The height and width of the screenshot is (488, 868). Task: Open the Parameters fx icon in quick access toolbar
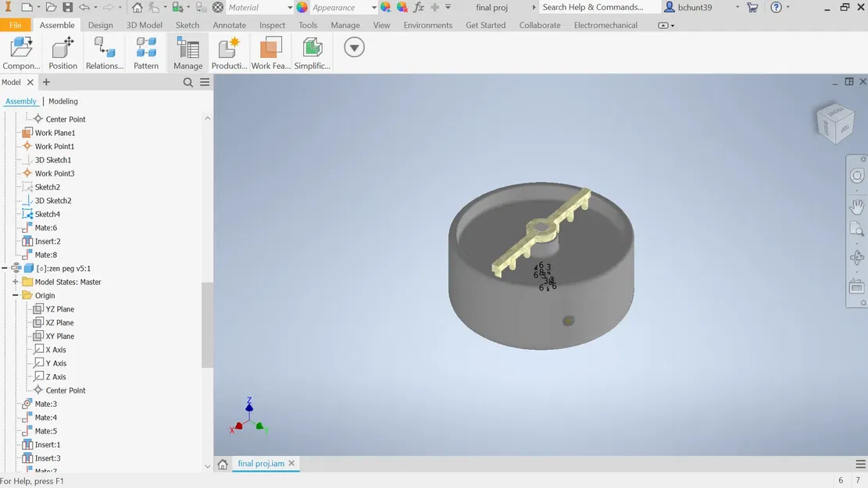click(419, 7)
